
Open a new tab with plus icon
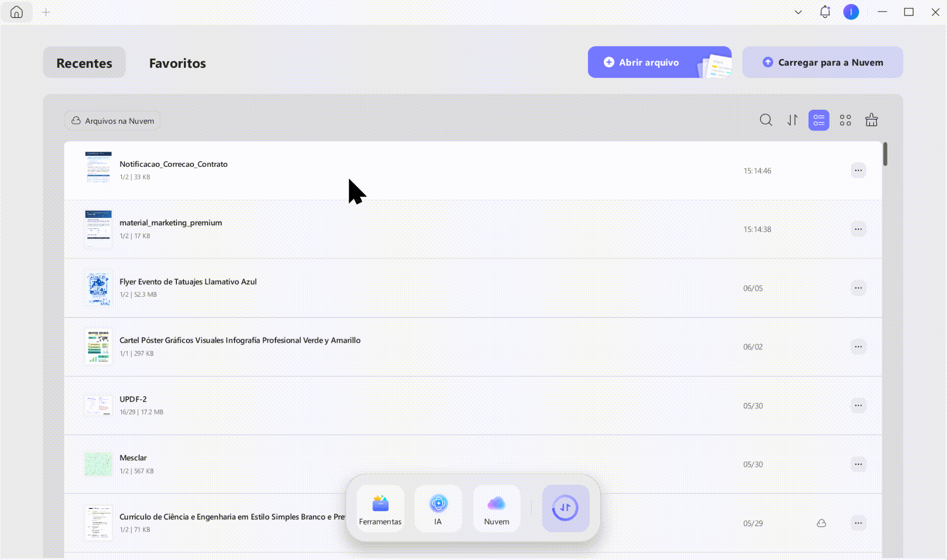point(46,12)
